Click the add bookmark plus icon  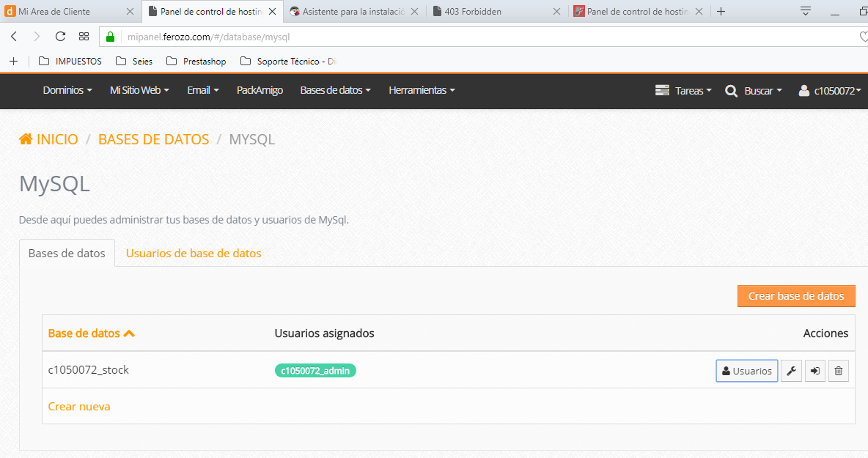tap(14, 61)
